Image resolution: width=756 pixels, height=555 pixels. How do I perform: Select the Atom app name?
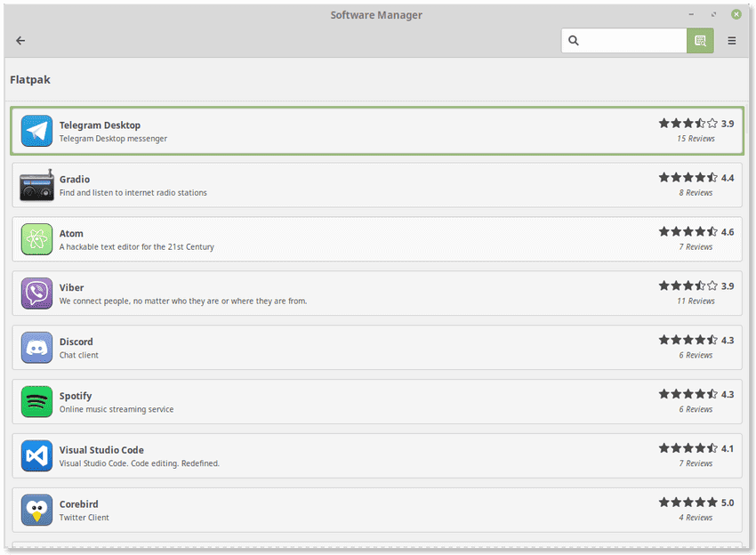point(71,233)
